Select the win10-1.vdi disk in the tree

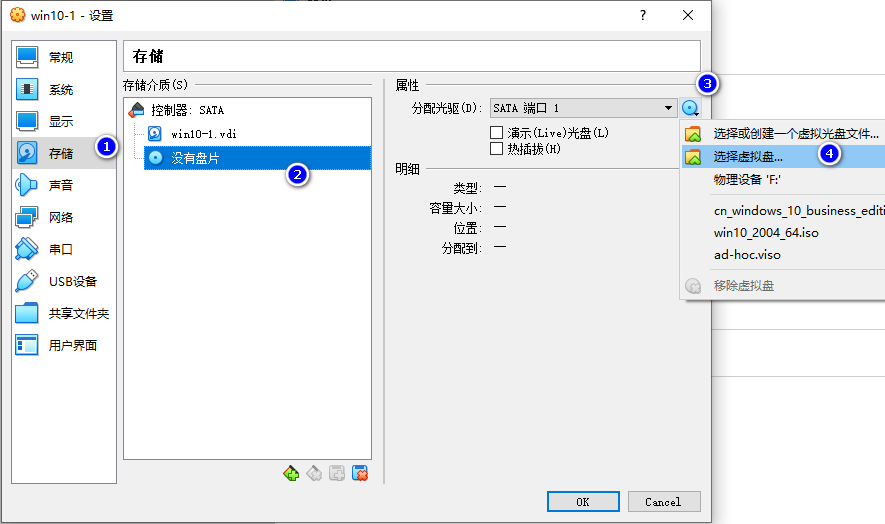[x=203, y=133]
